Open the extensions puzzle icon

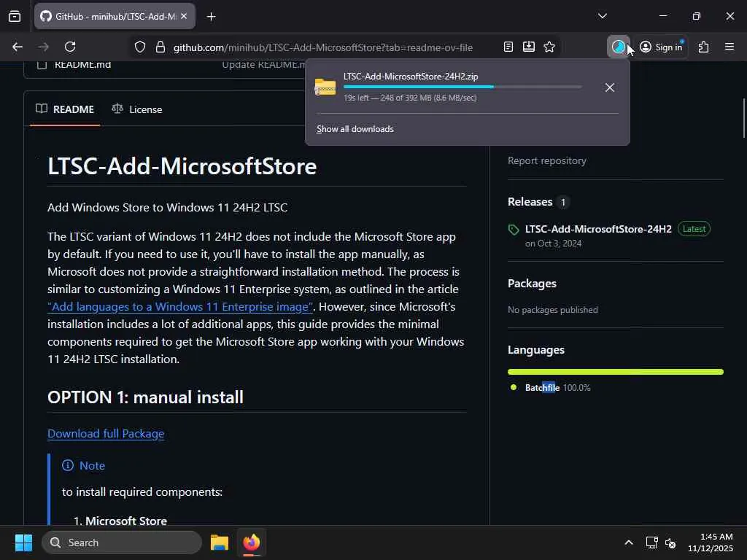click(x=704, y=47)
